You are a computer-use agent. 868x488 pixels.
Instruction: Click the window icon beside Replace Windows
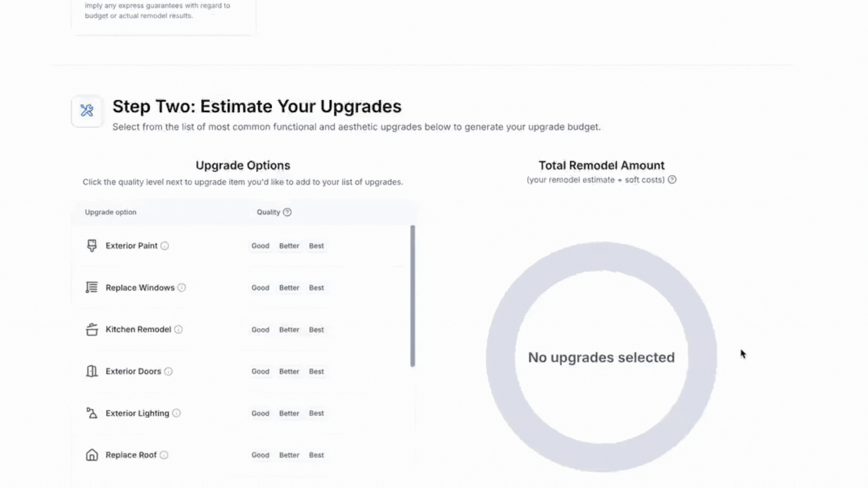click(92, 287)
